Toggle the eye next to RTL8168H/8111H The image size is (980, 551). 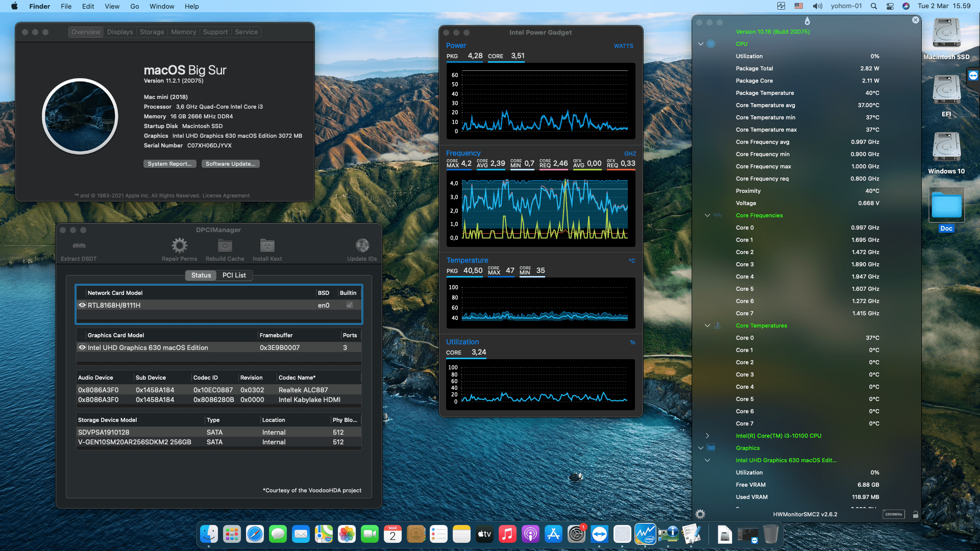pos(82,305)
